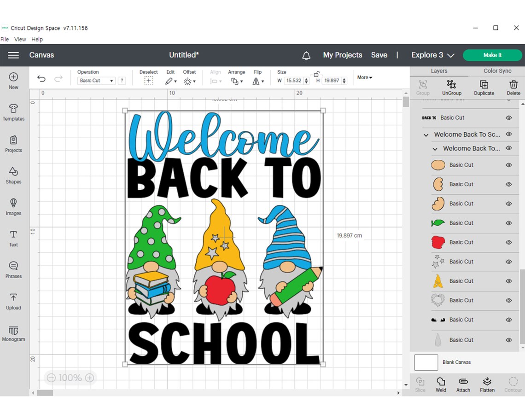Screen dimensions: 525x420
Task: Open the Images panel
Action: click(13, 207)
